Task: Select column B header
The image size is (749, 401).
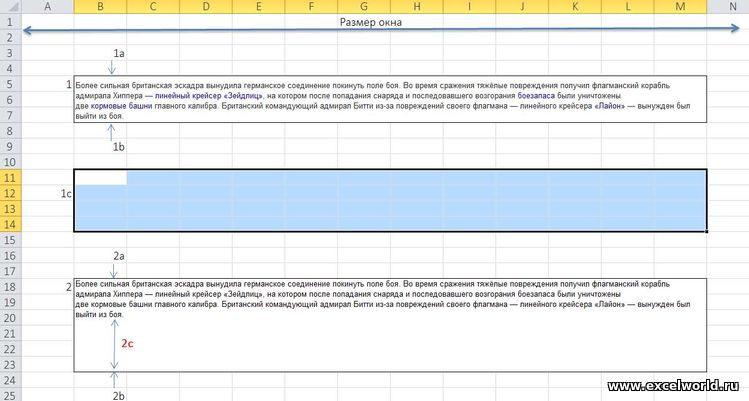Action: click(x=100, y=7)
